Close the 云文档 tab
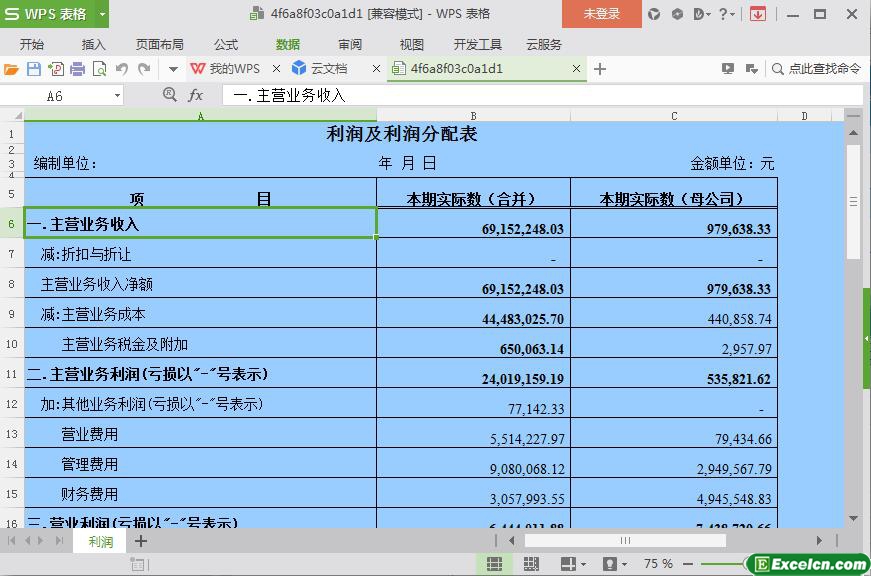Screen dimensions: 871x576 pos(376,69)
